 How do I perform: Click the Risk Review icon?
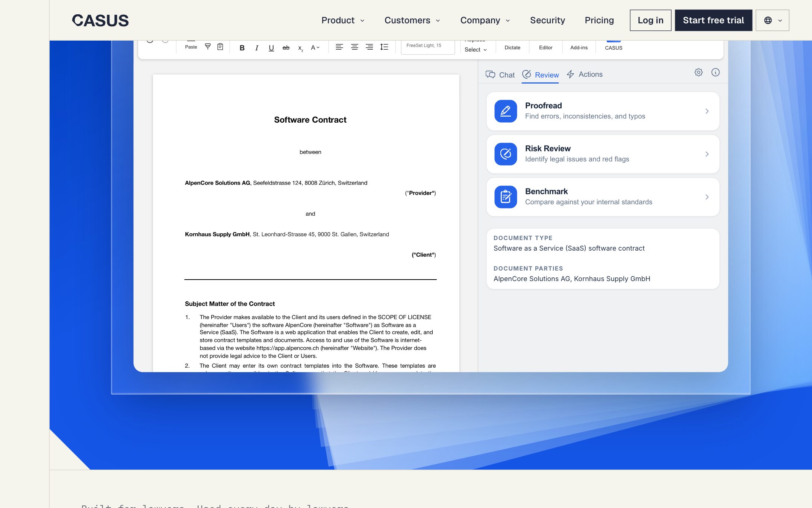[x=506, y=154]
